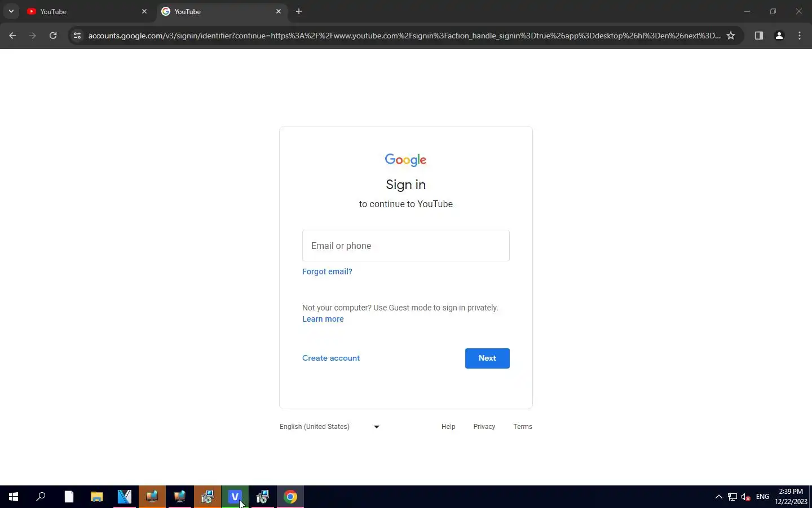
Task: Switch to Chrome in the taskbar
Action: (290, 497)
